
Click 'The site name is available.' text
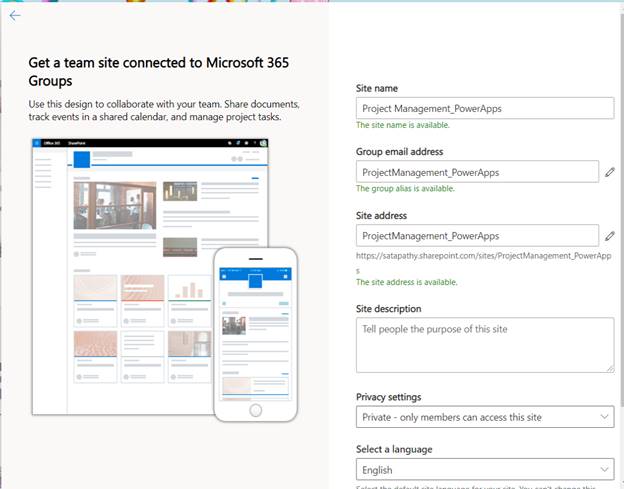(403, 125)
